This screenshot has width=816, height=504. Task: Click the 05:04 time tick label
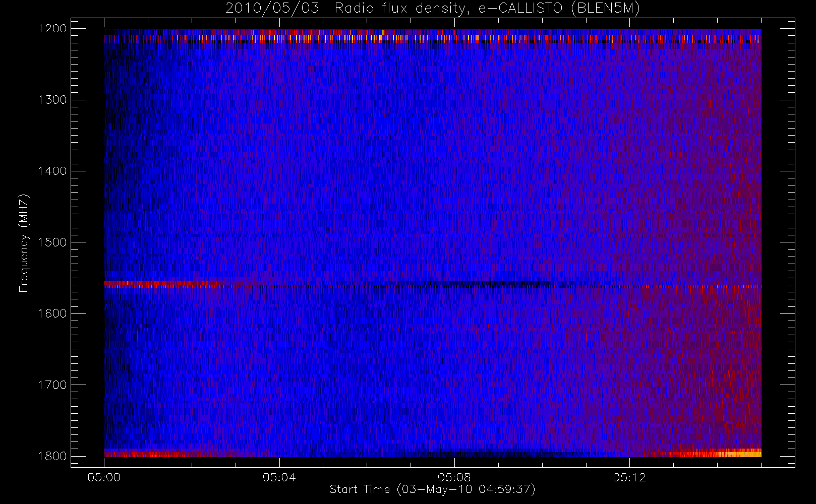tap(279, 477)
